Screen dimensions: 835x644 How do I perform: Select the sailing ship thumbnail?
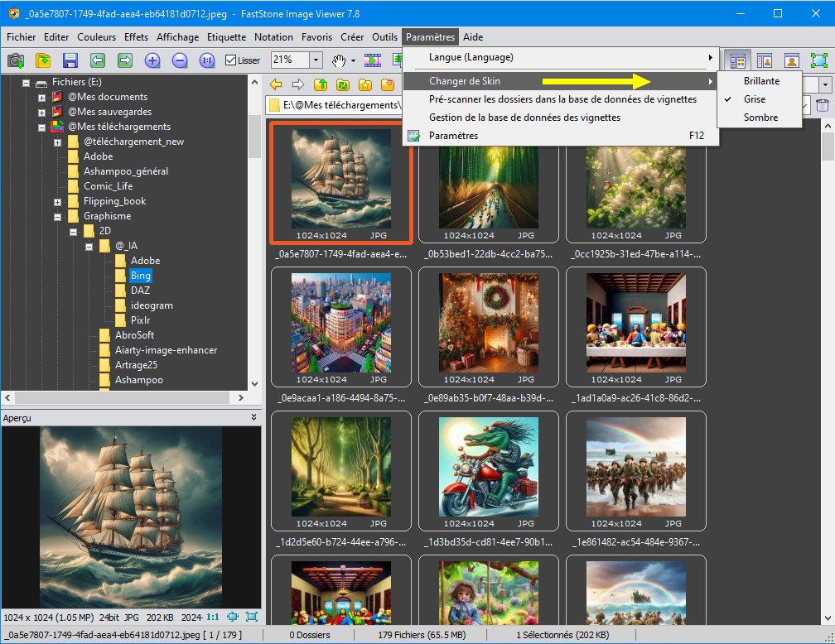[341, 183]
